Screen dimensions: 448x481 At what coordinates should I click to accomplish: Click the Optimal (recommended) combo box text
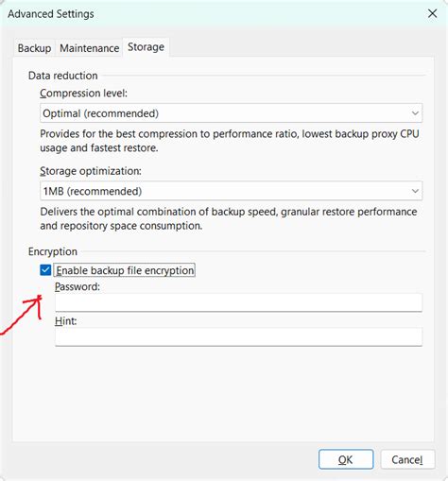100,113
